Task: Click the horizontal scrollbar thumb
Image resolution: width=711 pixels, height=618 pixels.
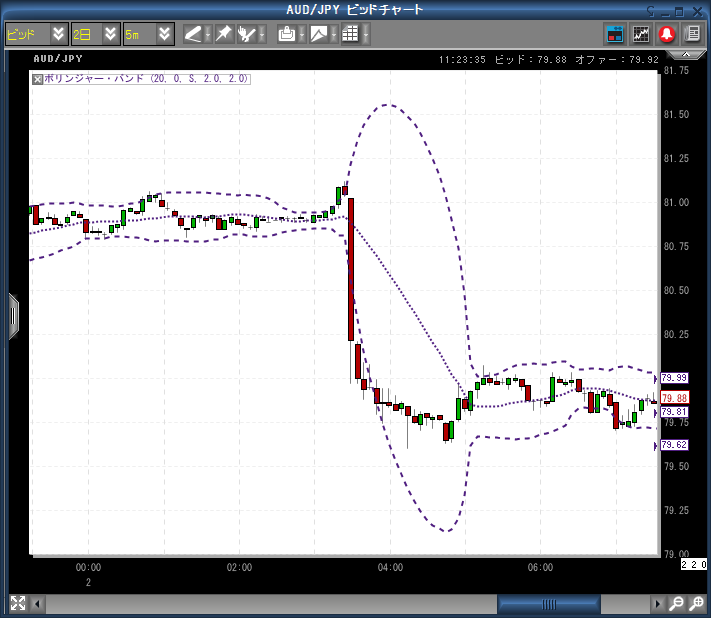Action: pyautogui.click(x=549, y=604)
